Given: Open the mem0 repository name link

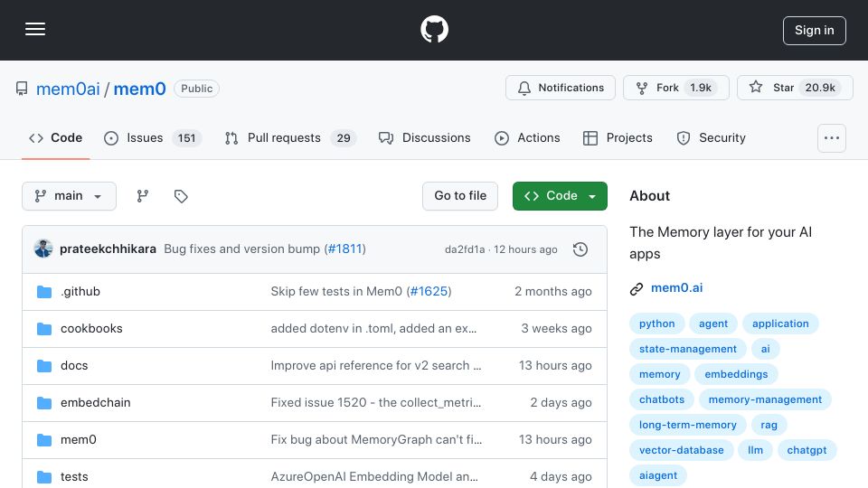Looking at the screenshot, I should click(x=139, y=89).
